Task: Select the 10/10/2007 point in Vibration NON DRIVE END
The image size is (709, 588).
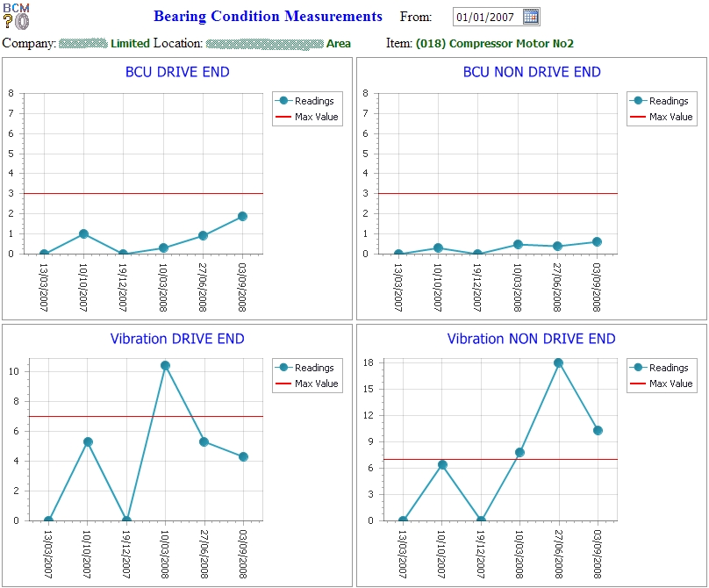Action: pyautogui.click(x=442, y=465)
